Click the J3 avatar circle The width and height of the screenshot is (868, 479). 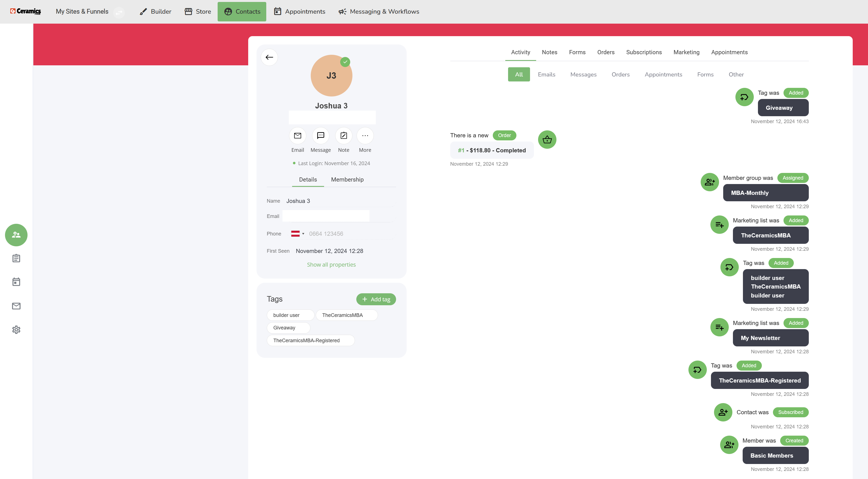(x=331, y=76)
